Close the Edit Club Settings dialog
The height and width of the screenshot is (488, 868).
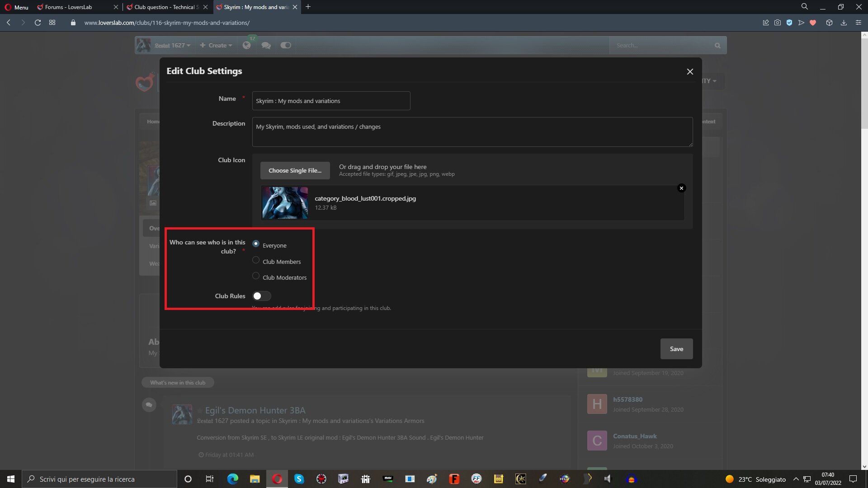point(690,71)
